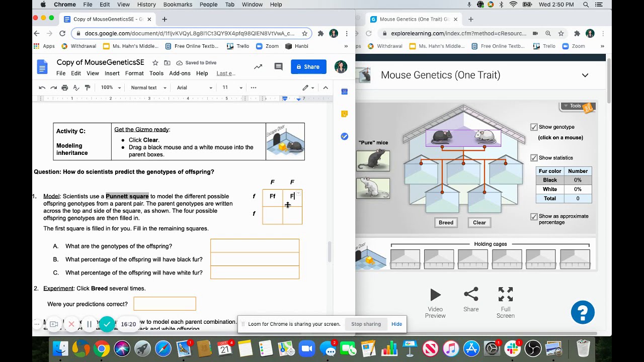
Task: Select the paint format tool
Action: tap(88, 87)
